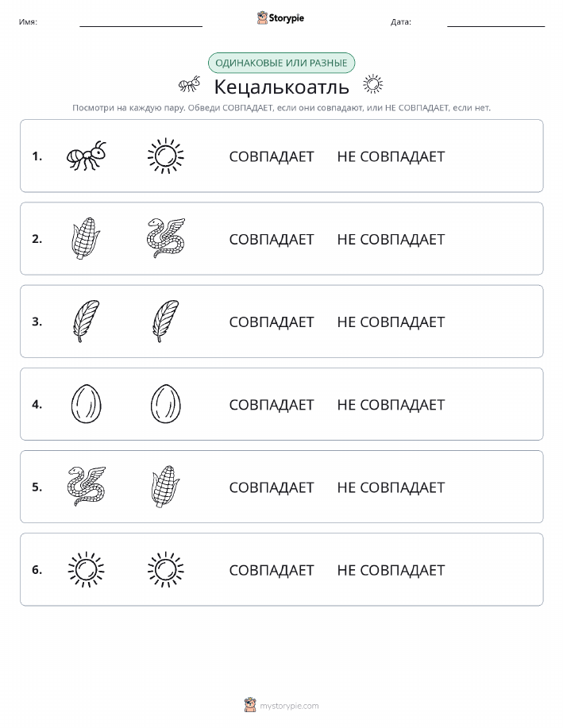Click the Дата date line field
Screen dimensions: 563x728
click(x=496, y=21)
